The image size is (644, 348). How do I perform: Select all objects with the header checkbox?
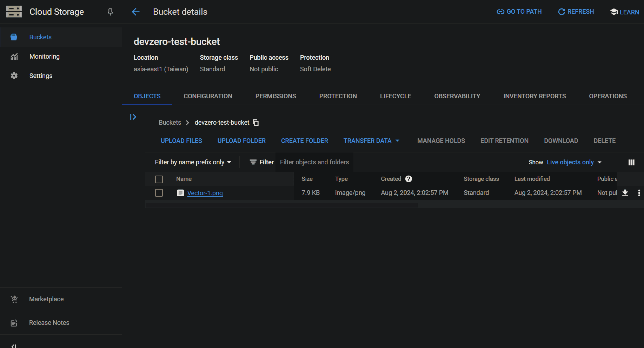point(159,179)
